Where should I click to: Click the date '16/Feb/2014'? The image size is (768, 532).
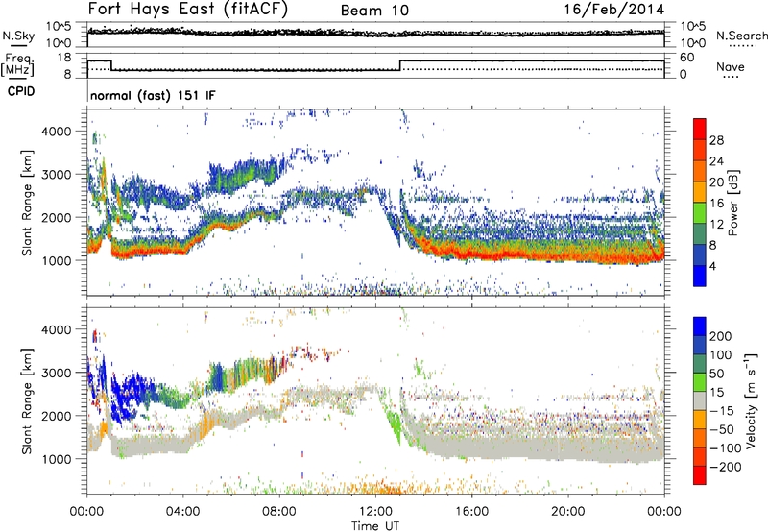point(614,10)
